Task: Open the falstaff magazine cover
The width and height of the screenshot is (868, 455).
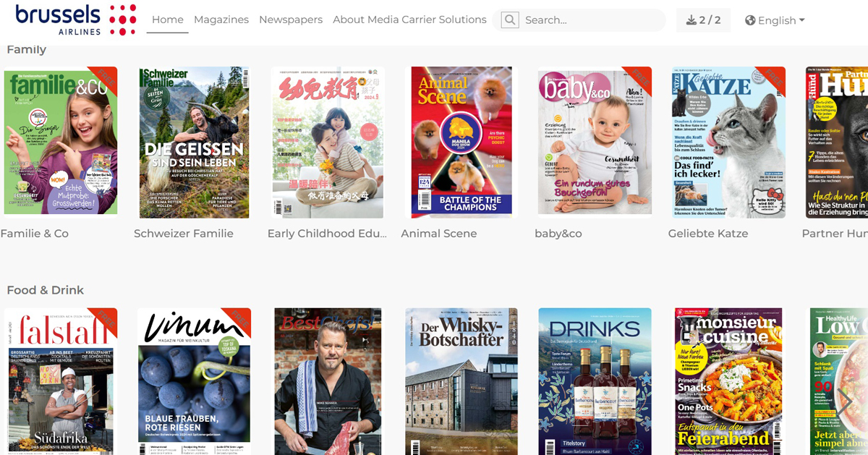Action: 60,381
